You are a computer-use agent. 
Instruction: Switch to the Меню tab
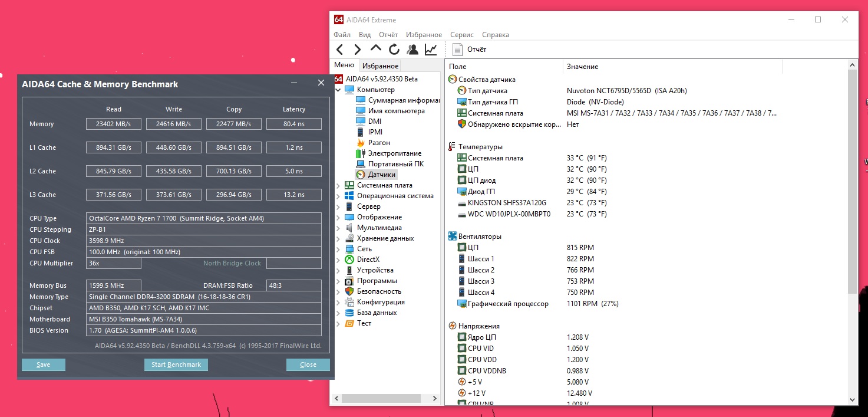(344, 65)
